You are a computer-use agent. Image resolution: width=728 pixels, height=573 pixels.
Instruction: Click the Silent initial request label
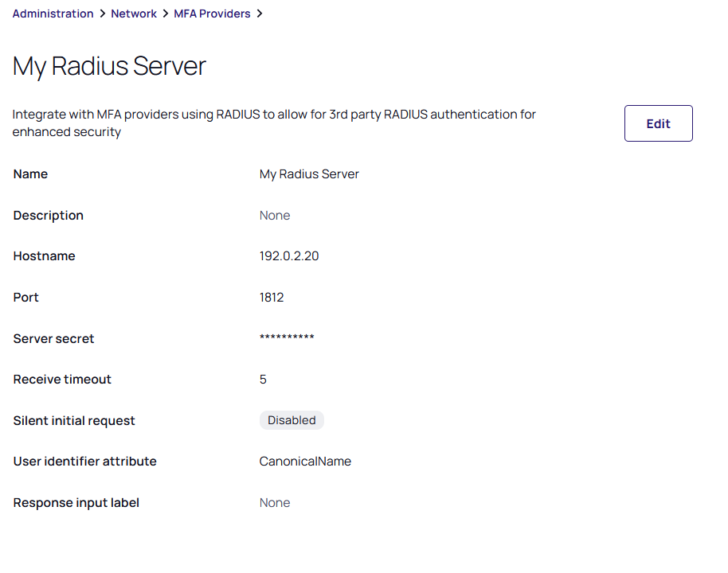74,421
